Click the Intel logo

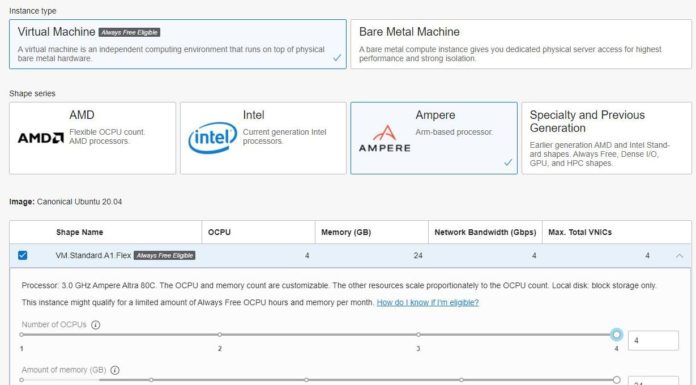[x=213, y=138]
